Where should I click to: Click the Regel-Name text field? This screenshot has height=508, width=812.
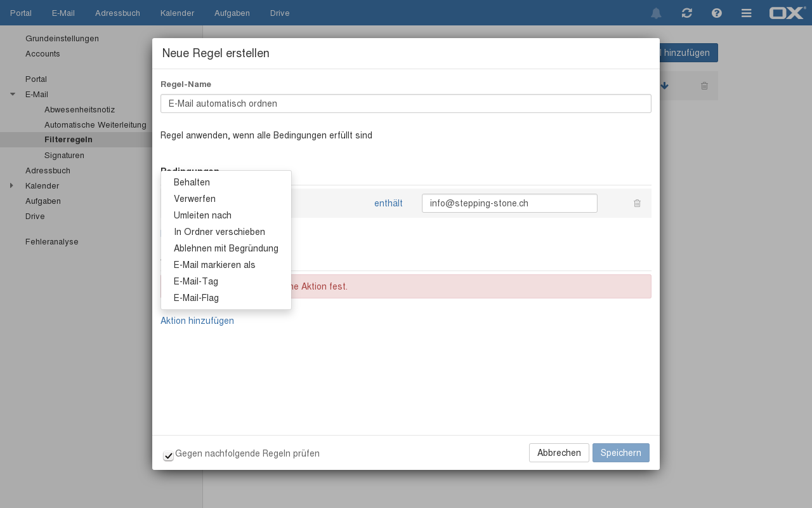(x=406, y=104)
